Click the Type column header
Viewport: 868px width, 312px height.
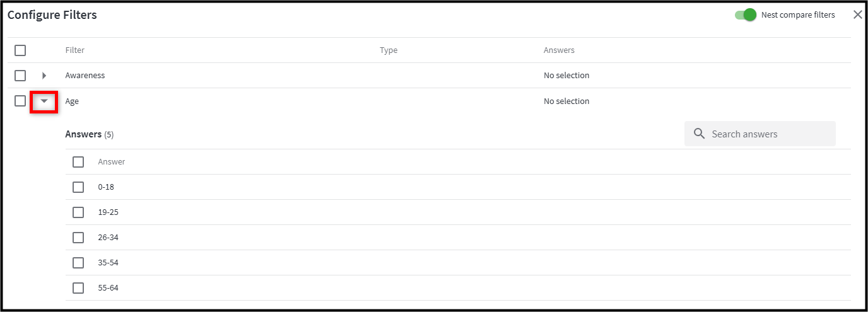389,50
